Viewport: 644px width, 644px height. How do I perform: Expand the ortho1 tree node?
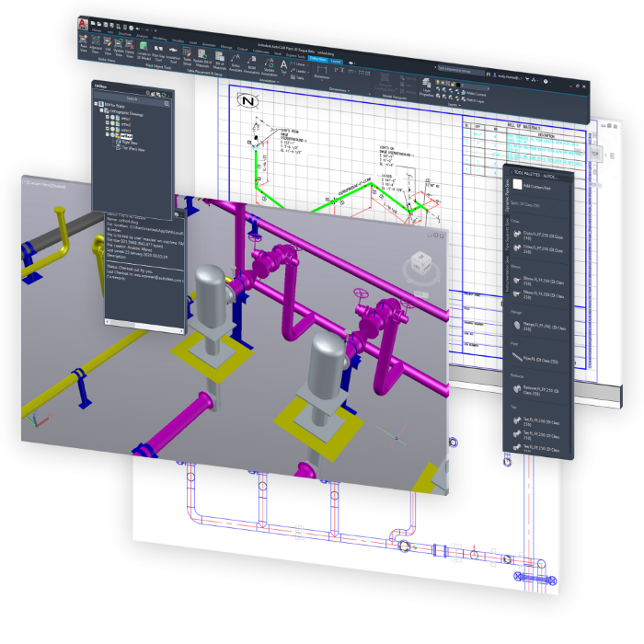(108, 116)
